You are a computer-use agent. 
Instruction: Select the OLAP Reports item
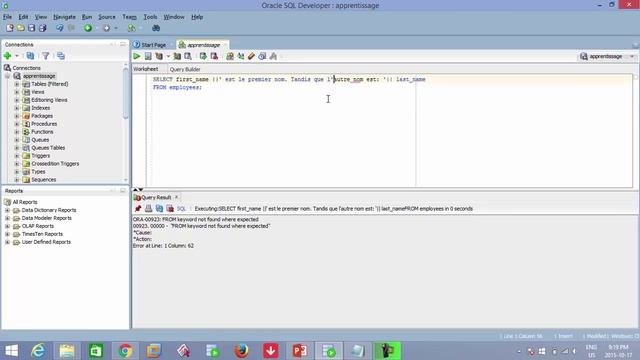point(38,226)
